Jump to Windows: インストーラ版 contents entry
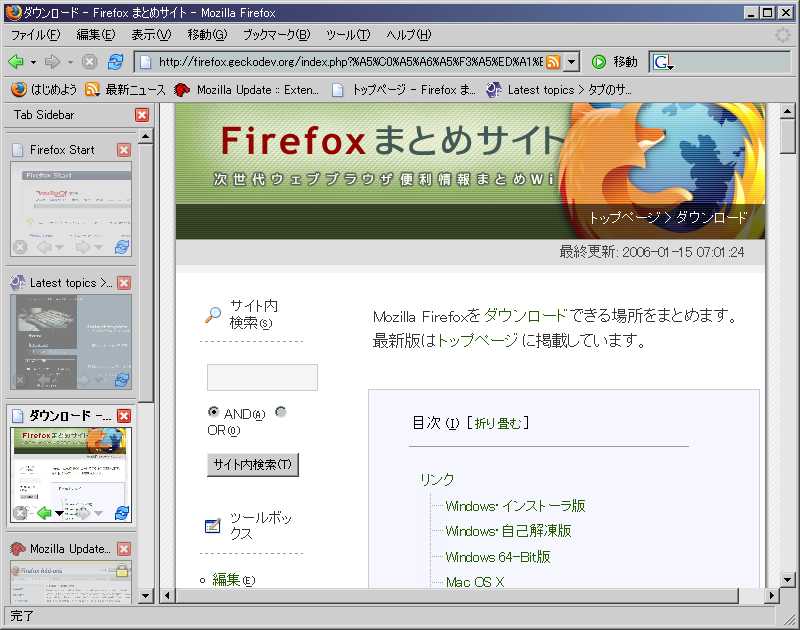The image size is (800, 630). (x=515, y=506)
